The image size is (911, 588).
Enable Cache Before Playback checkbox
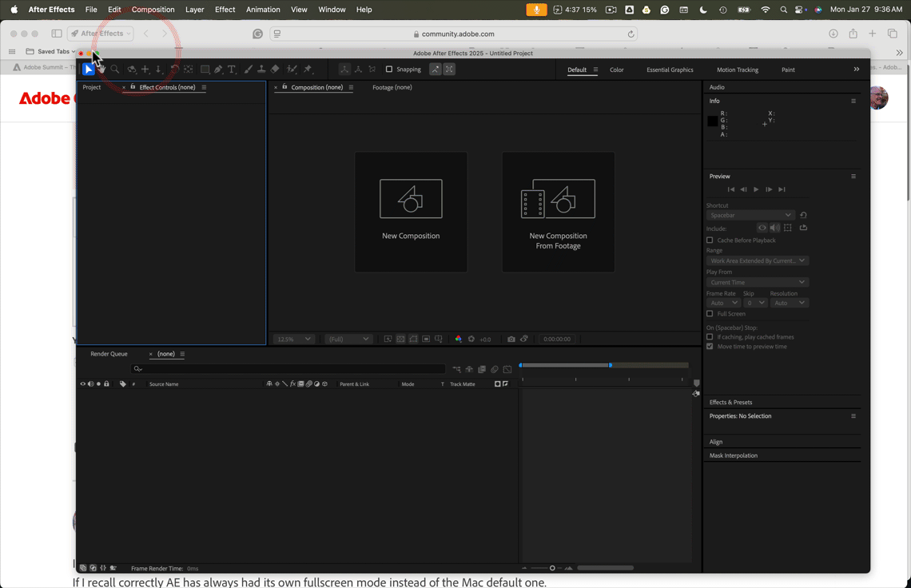click(x=710, y=240)
